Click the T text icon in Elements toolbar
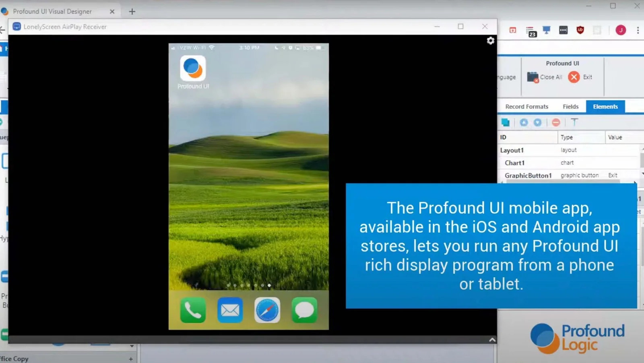The height and width of the screenshot is (363, 644). (x=574, y=122)
